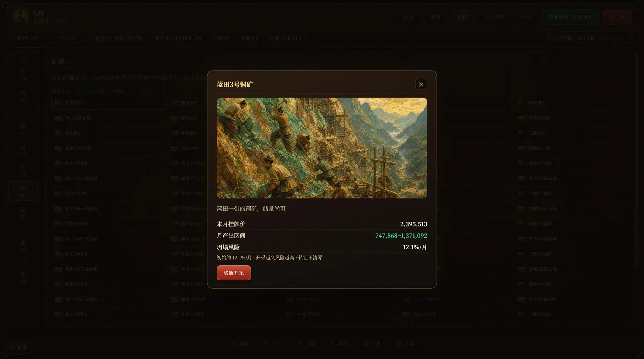Select the highlighted mine icon in sidebar
The image size is (644, 359).
tap(23, 191)
